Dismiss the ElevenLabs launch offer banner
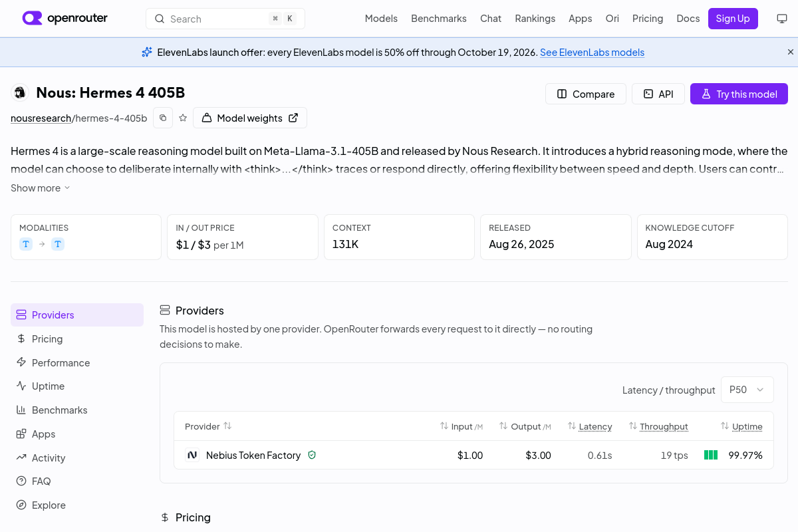798x532 pixels. 791,52
